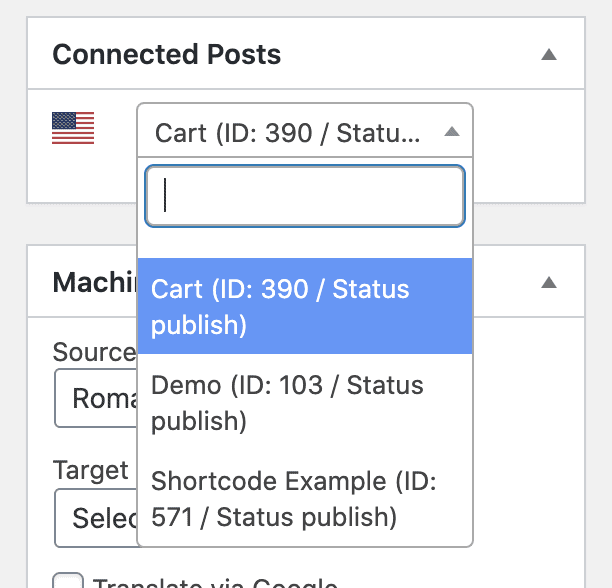Collapse the Machine translation panel arrow
Screen dimensions: 612x588
pyautogui.click(x=548, y=283)
